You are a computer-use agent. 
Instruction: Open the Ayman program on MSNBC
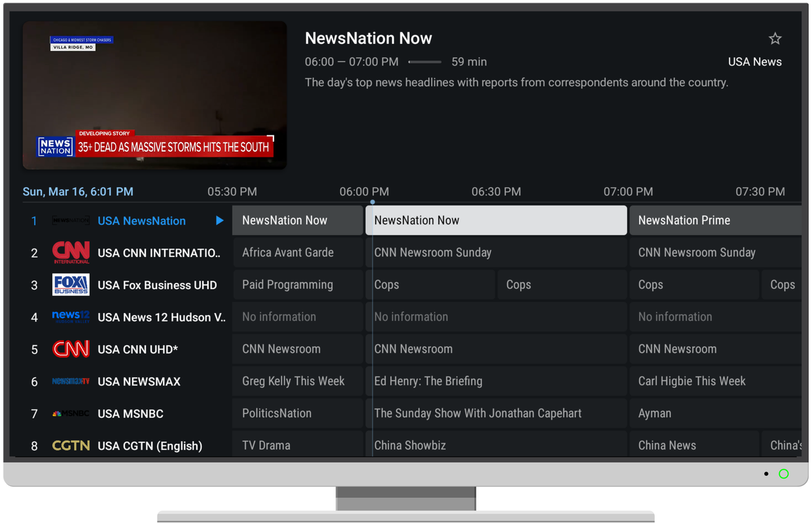click(715, 413)
